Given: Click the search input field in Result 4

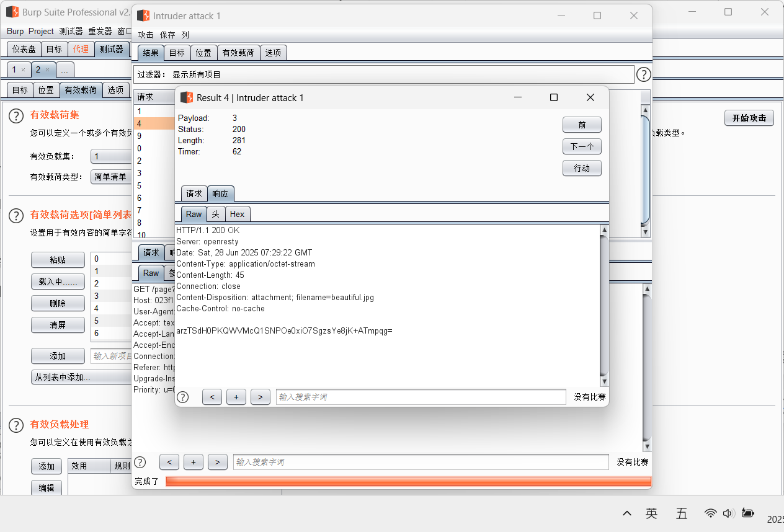Looking at the screenshot, I should (421, 397).
